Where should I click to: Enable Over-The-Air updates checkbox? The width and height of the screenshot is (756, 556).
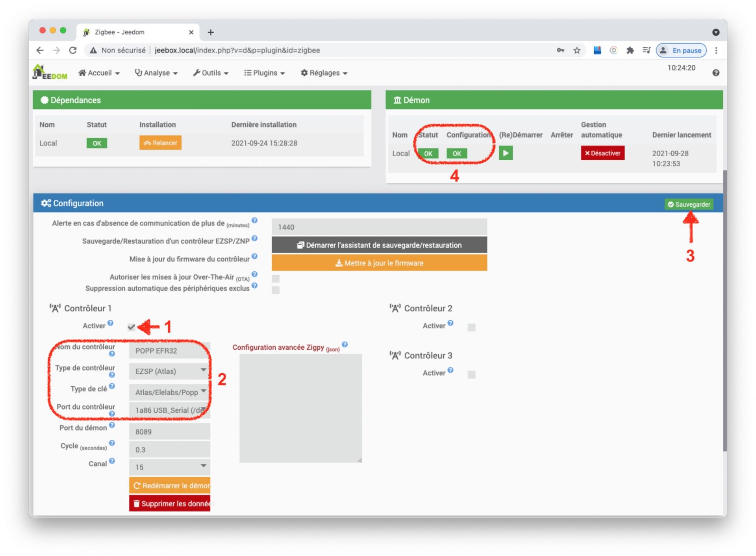pos(275,278)
